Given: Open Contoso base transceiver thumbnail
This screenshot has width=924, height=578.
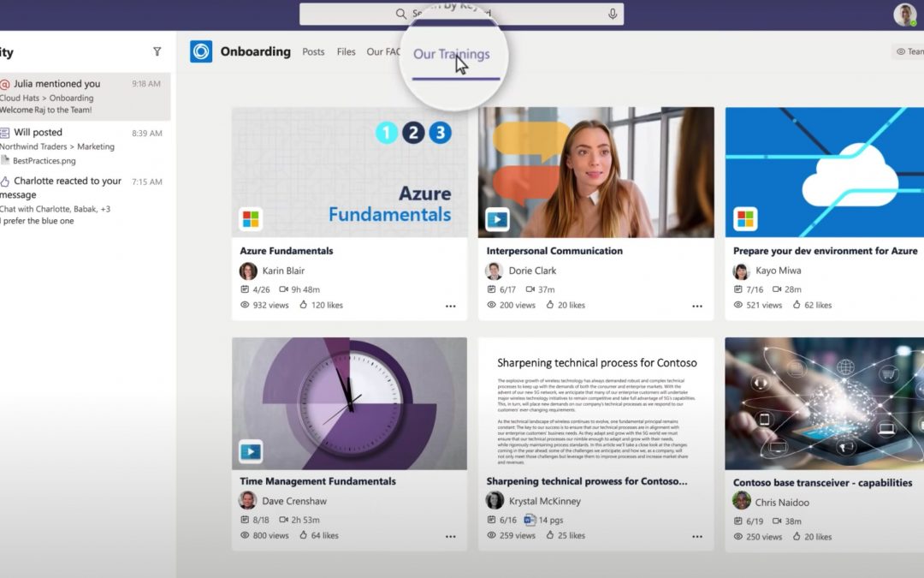Looking at the screenshot, I should click(x=824, y=403).
